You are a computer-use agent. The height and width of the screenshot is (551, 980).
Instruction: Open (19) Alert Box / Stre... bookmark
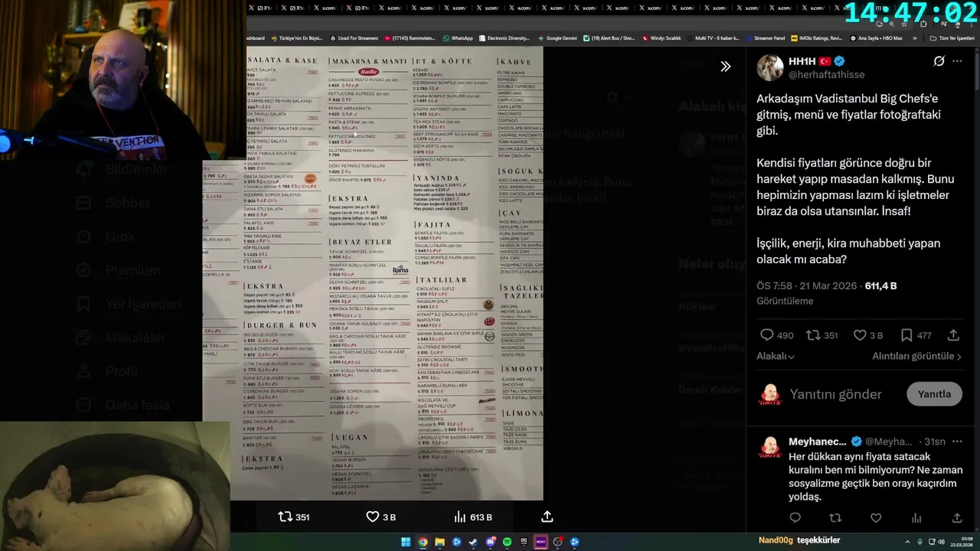609,37
